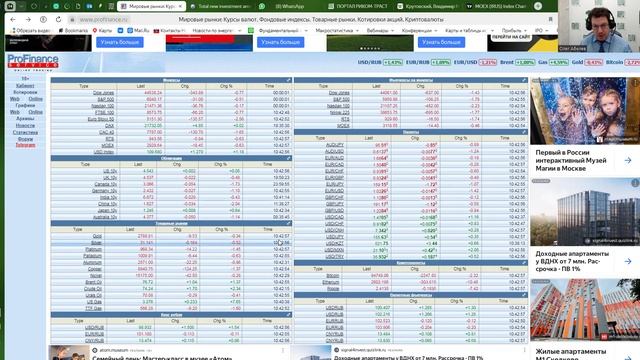Open the red Telegram sidebar link
This screenshot has width=640, height=360.
[25, 145]
